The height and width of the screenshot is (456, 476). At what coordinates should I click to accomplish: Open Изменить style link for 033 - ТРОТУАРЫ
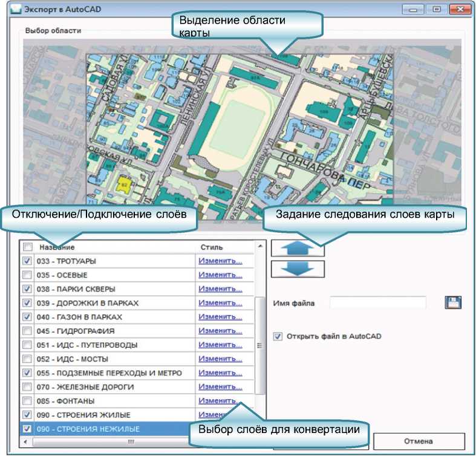(220, 261)
